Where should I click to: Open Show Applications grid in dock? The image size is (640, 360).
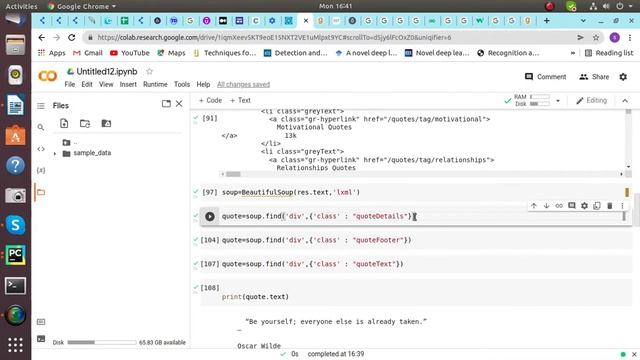coord(15,345)
